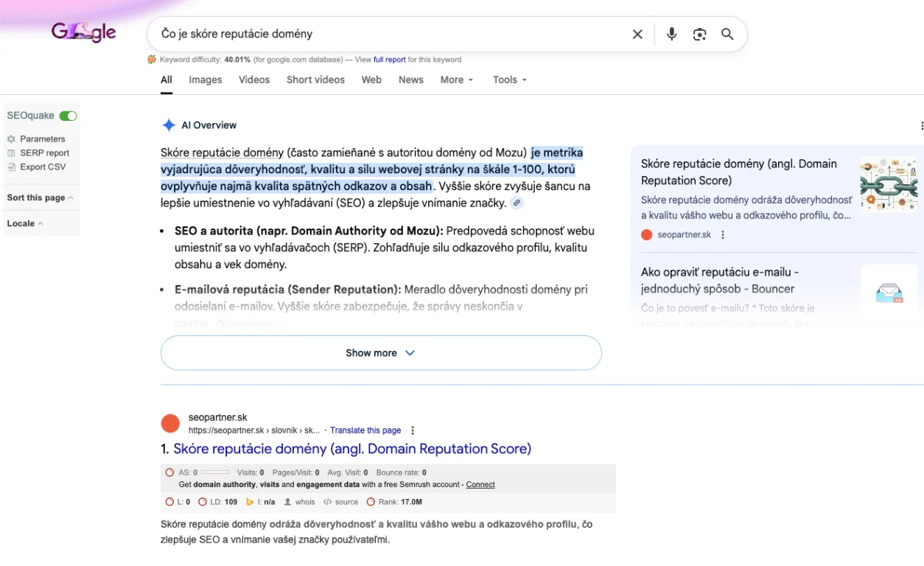Open the Skóre reputácie domény result title

352,449
